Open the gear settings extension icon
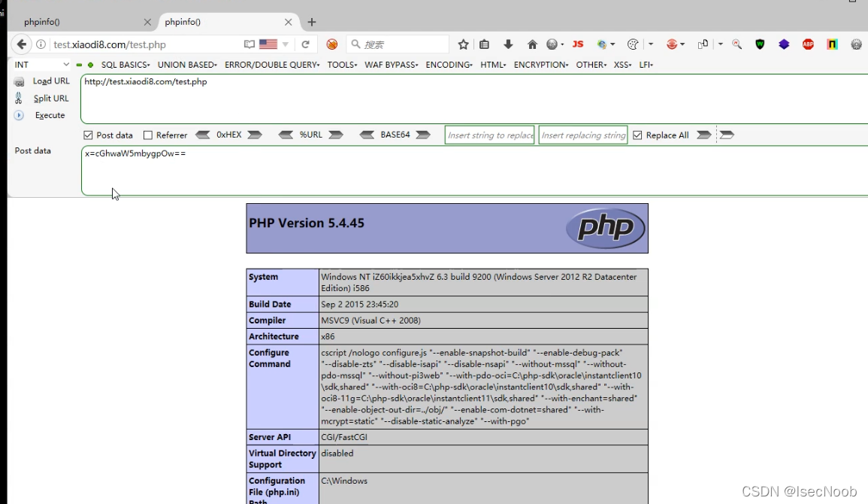This screenshot has width=868, height=504. click(857, 44)
